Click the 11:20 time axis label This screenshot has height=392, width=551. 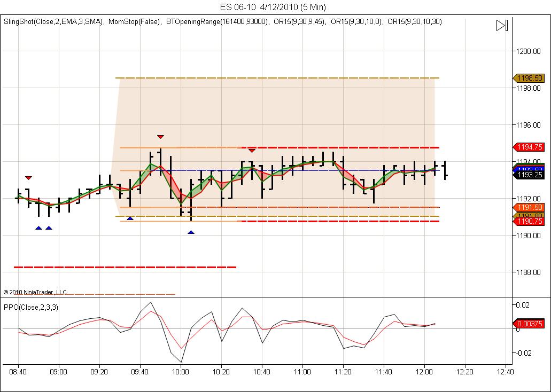[x=343, y=372]
